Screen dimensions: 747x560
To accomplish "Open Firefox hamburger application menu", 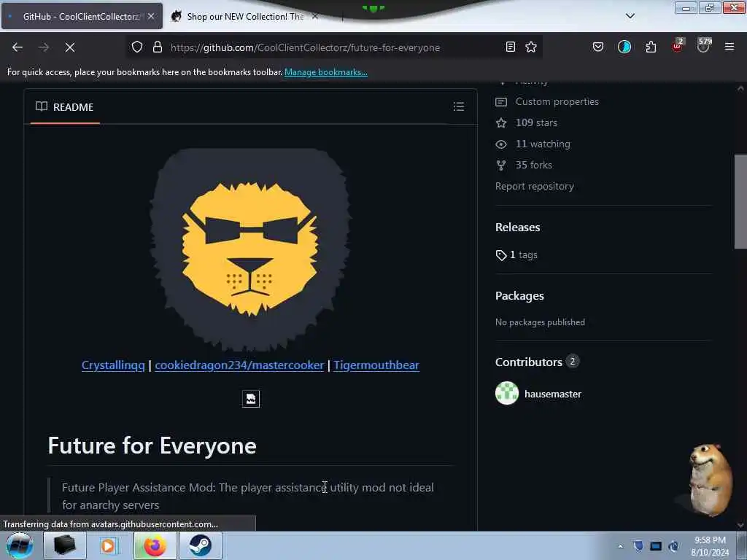I will [x=729, y=47].
